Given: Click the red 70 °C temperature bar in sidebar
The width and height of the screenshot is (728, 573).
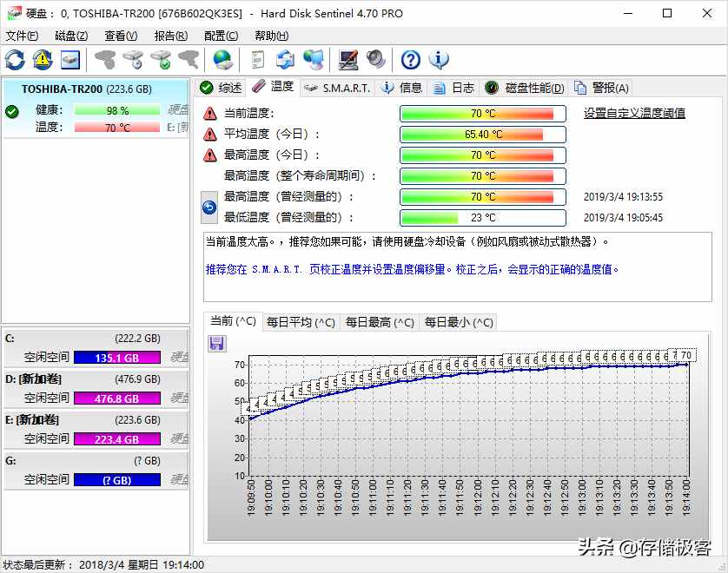Looking at the screenshot, I should click(x=117, y=128).
